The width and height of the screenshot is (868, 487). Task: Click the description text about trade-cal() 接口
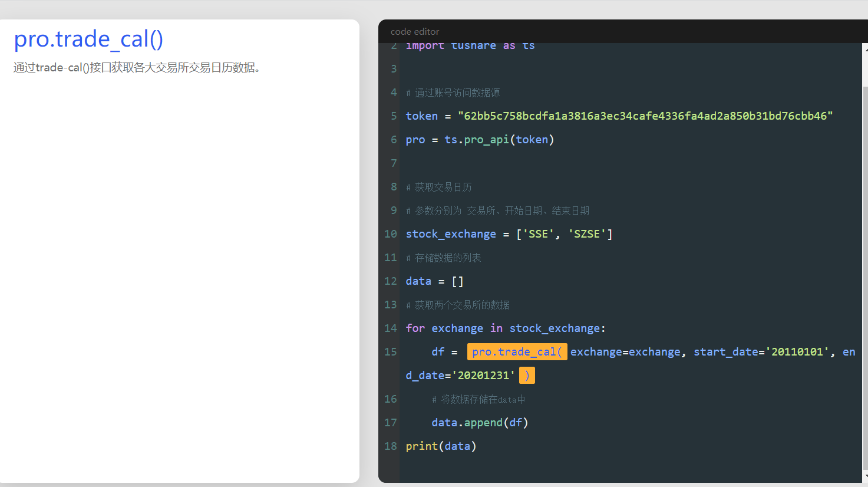tap(137, 68)
